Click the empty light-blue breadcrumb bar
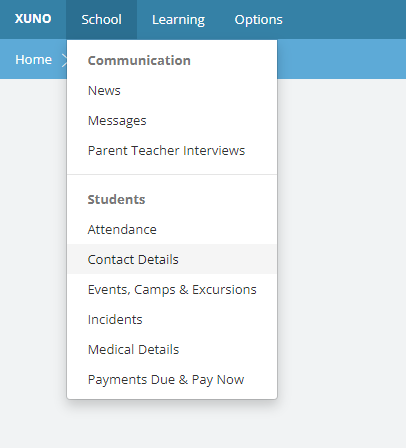This screenshot has width=406, height=448. click(x=341, y=59)
